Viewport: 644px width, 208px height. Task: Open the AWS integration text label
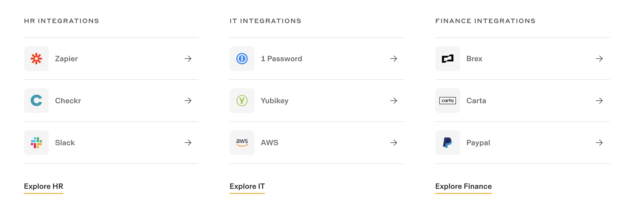click(270, 143)
